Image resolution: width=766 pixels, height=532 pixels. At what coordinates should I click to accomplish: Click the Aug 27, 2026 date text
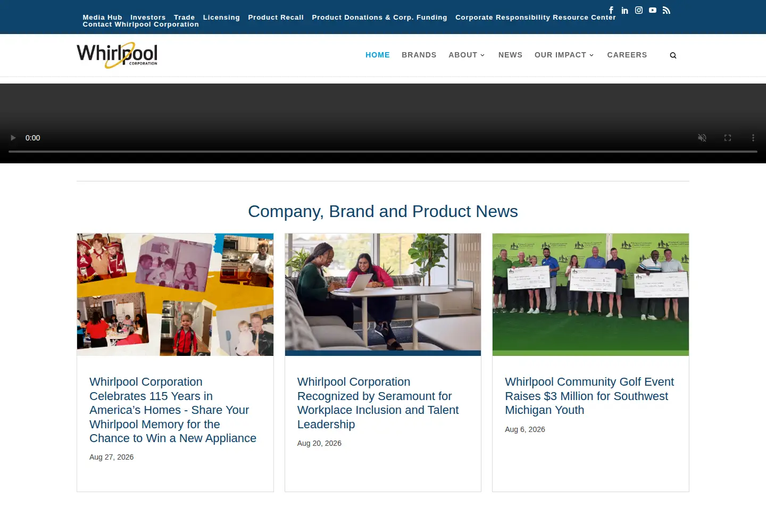[112, 457]
